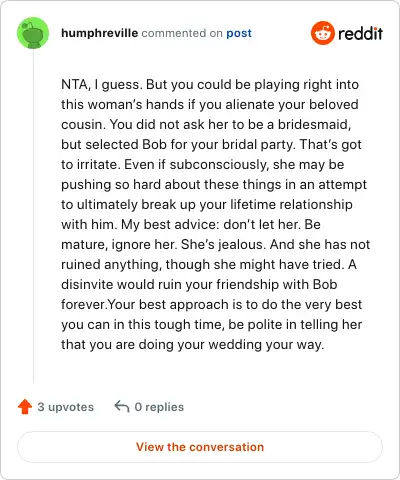
Task: Click the line "with him. My best advice"
Action: pyautogui.click(x=191, y=224)
